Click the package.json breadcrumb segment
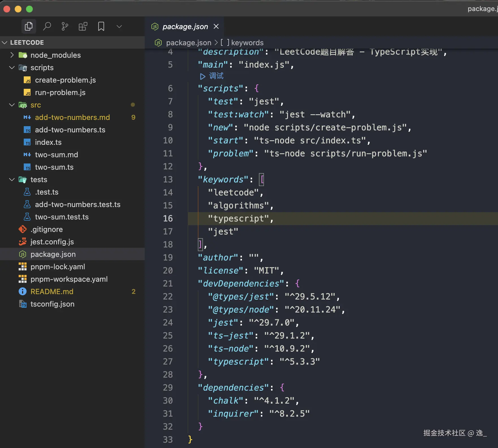This screenshot has height=448, width=498. coord(189,43)
